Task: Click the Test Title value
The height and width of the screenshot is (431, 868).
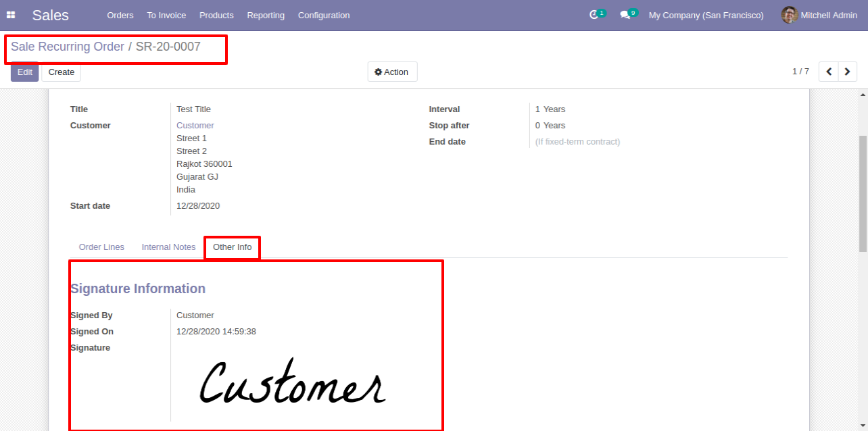Action: (193, 109)
